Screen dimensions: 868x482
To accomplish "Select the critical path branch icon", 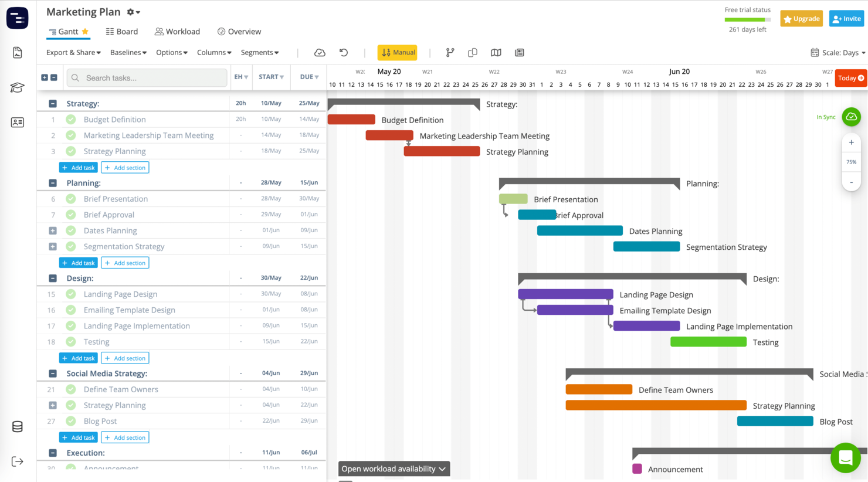I will (x=449, y=52).
